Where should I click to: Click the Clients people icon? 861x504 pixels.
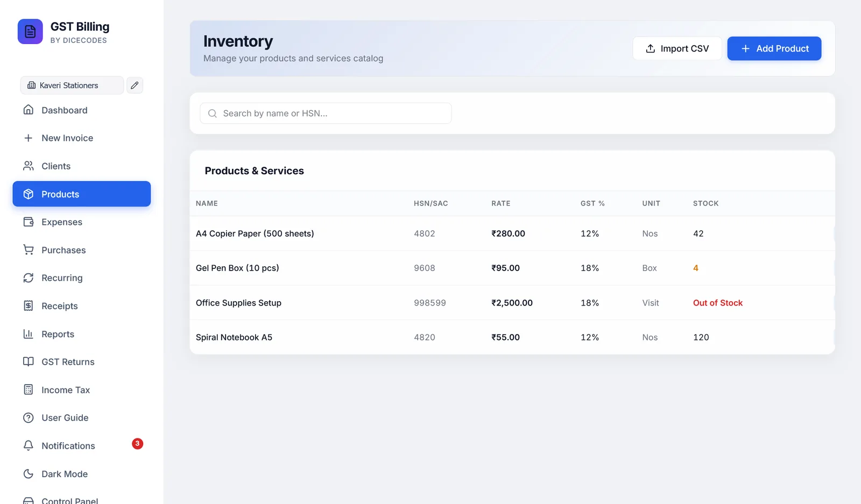29,166
